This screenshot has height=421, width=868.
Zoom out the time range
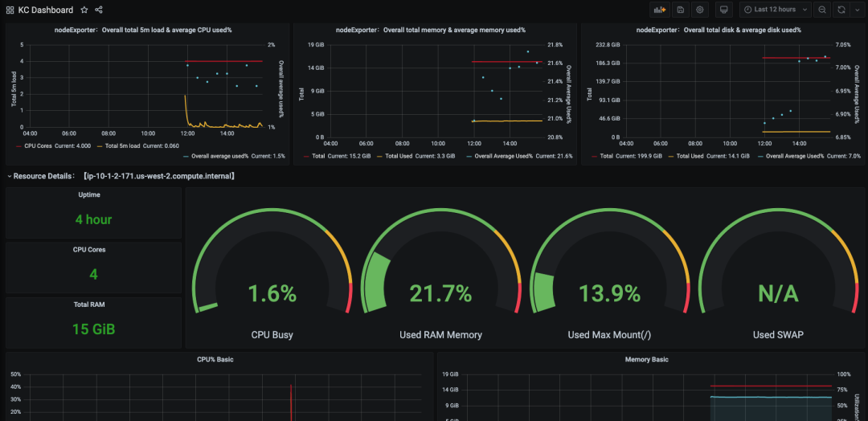(x=822, y=10)
